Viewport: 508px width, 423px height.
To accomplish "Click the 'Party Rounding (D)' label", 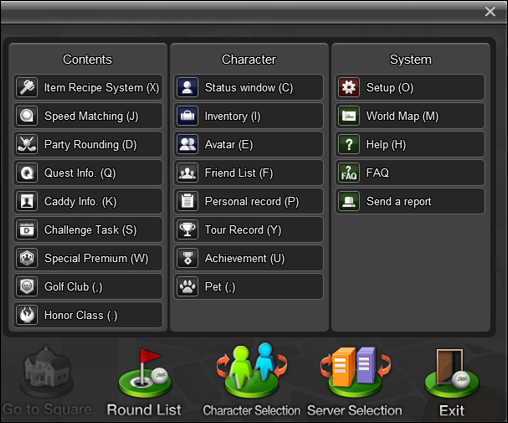I will coord(90,145).
